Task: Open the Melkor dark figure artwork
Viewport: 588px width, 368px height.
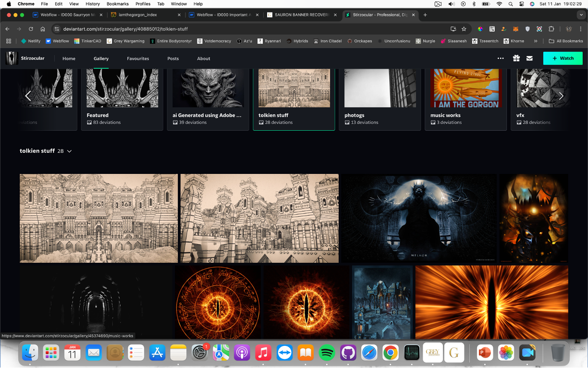Action: [418, 218]
